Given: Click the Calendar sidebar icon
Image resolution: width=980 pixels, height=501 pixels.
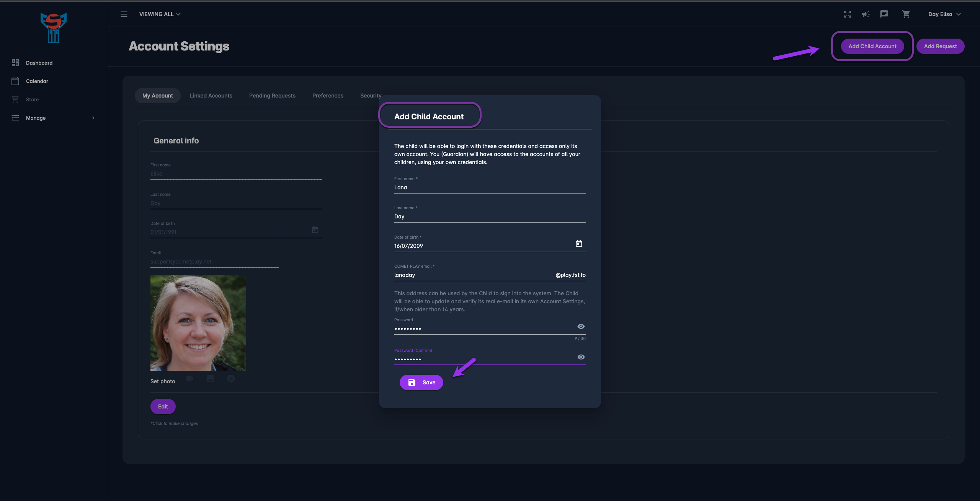Looking at the screenshot, I should pos(15,81).
